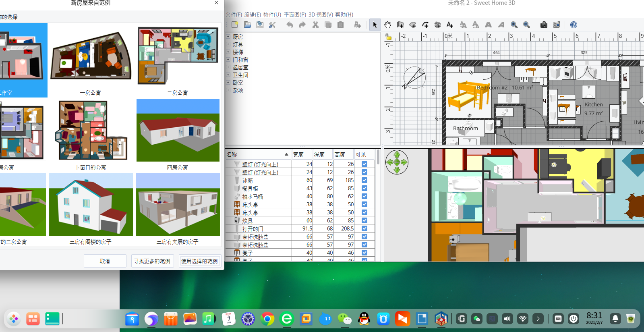This screenshot has width=644, height=332.
Task: Expand the 门和窗 tree node
Action: [x=228, y=60]
